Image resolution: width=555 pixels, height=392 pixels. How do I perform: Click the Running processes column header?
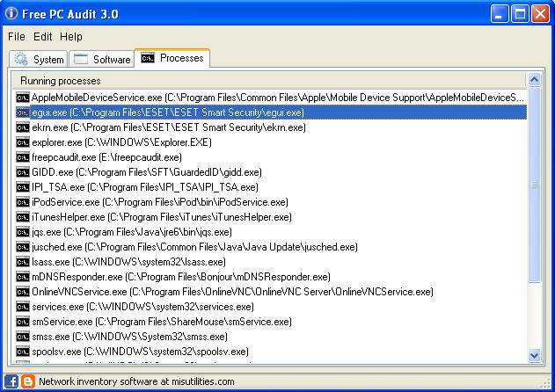(x=269, y=81)
